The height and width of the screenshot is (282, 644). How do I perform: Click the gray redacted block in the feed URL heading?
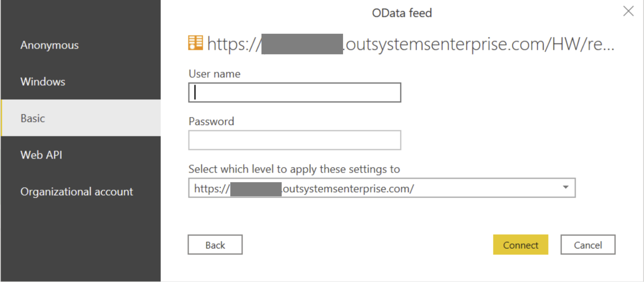point(302,44)
